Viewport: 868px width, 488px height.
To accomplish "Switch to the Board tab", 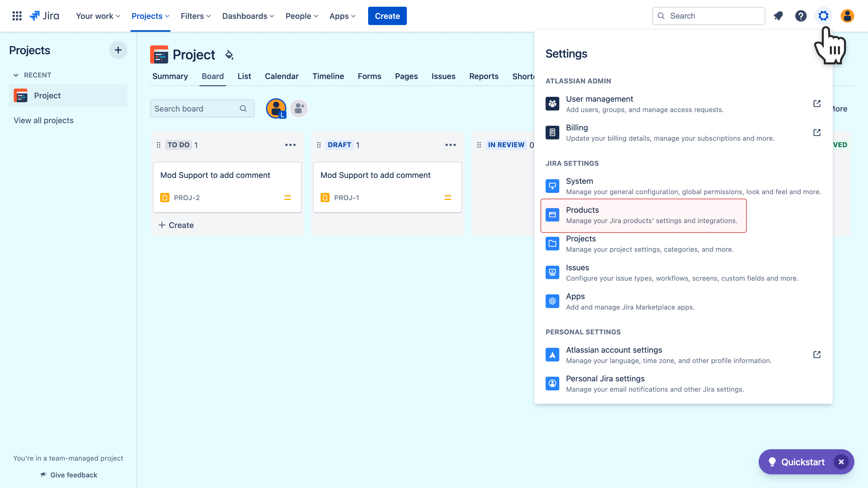I will (213, 76).
